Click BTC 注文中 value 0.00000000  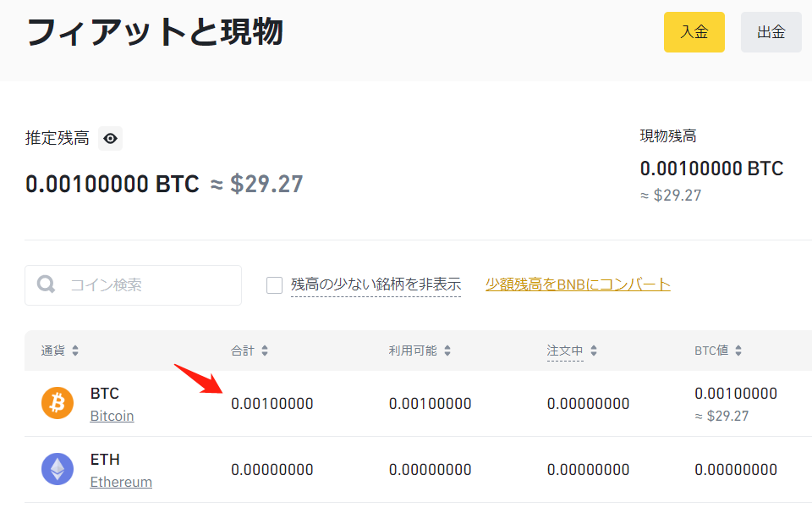pyautogui.click(x=589, y=404)
